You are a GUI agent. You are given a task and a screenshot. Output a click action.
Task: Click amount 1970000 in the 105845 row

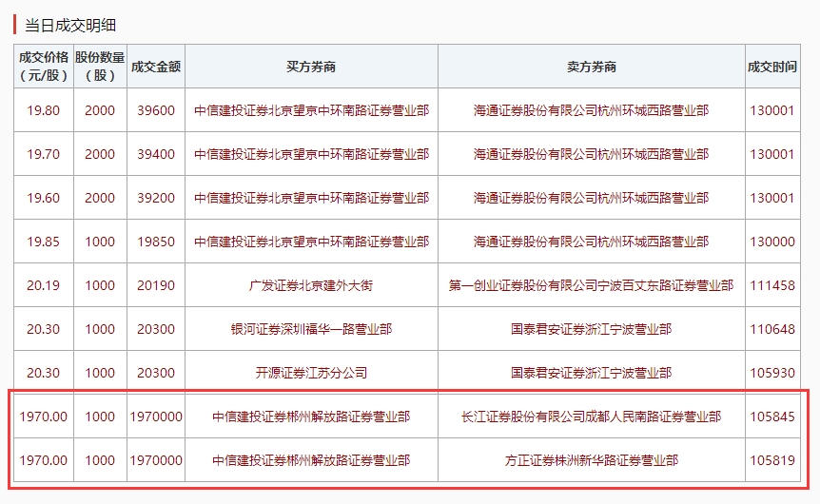click(156, 417)
